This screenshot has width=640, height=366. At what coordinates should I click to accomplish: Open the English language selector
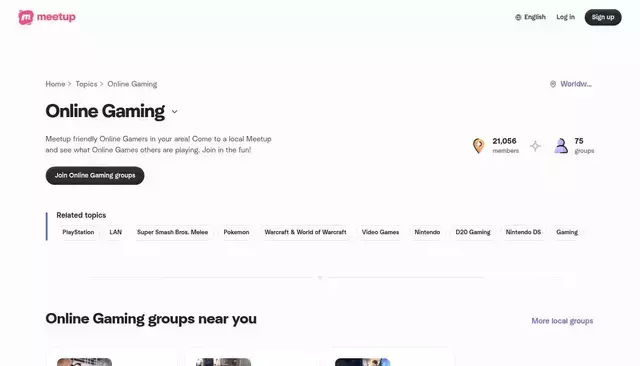(x=530, y=17)
